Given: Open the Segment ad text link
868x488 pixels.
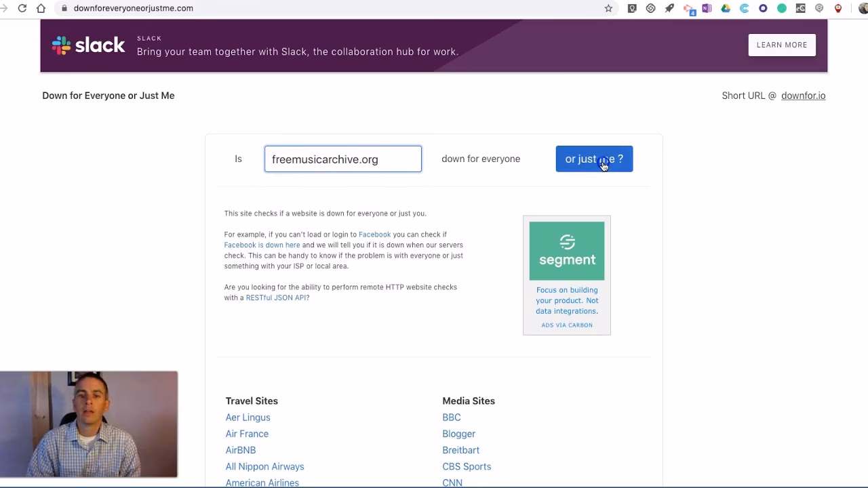Looking at the screenshot, I should click(x=567, y=300).
